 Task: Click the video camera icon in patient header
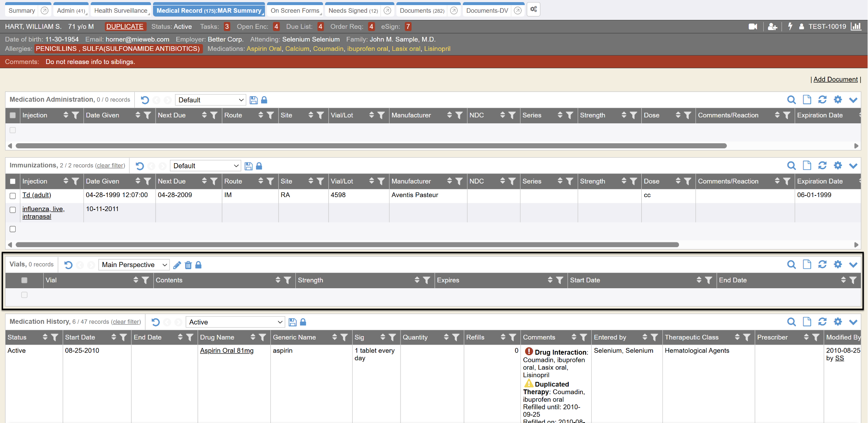[x=753, y=27]
